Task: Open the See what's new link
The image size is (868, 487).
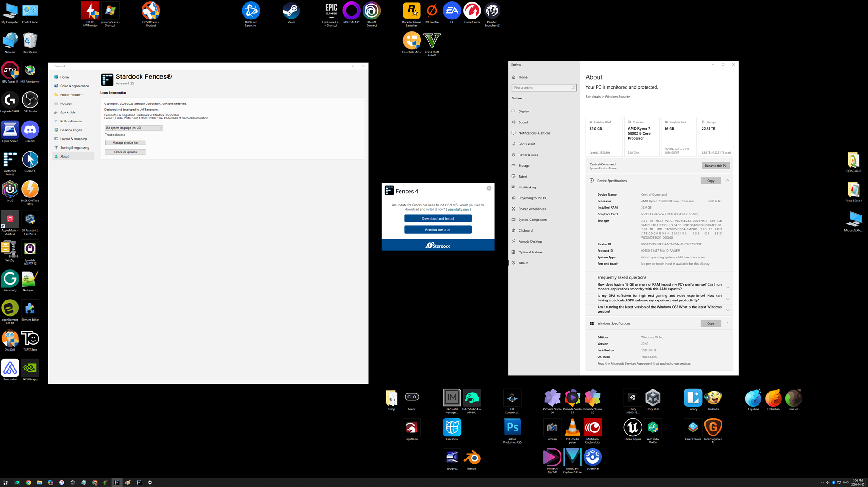Action: [x=458, y=209]
